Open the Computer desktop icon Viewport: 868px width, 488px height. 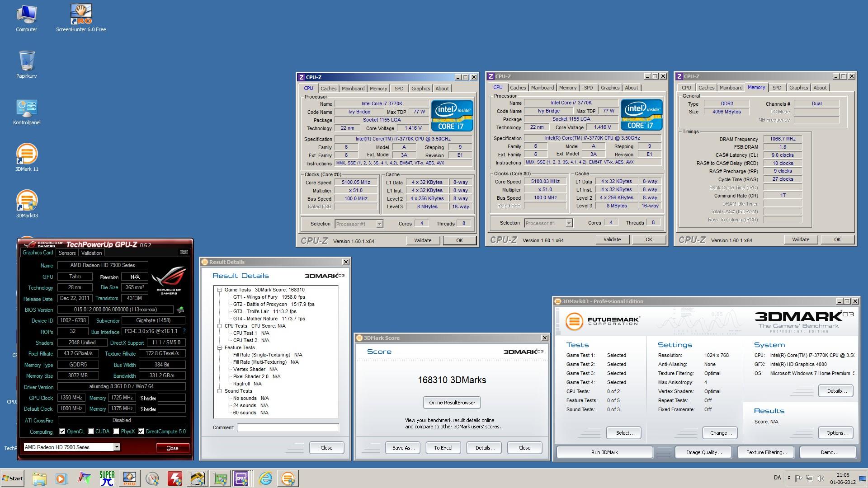pos(26,18)
